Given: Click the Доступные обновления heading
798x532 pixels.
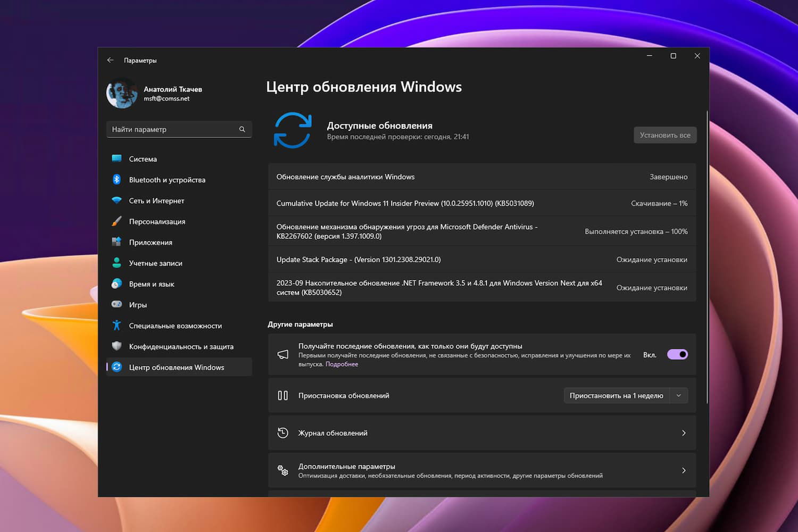Looking at the screenshot, I should pyautogui.click(x=379, y=126).
